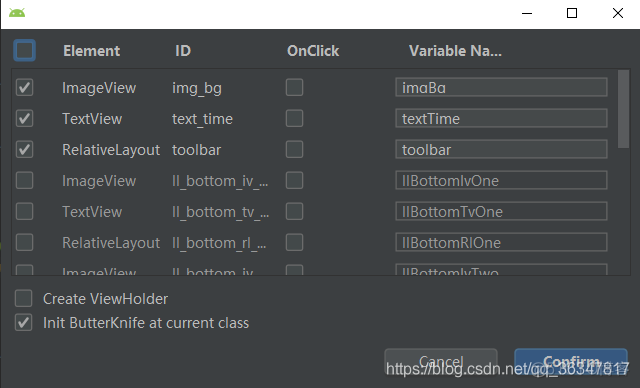Click the Cancel button
Viewport: 640px width, 388px height.
coord(441,361)
